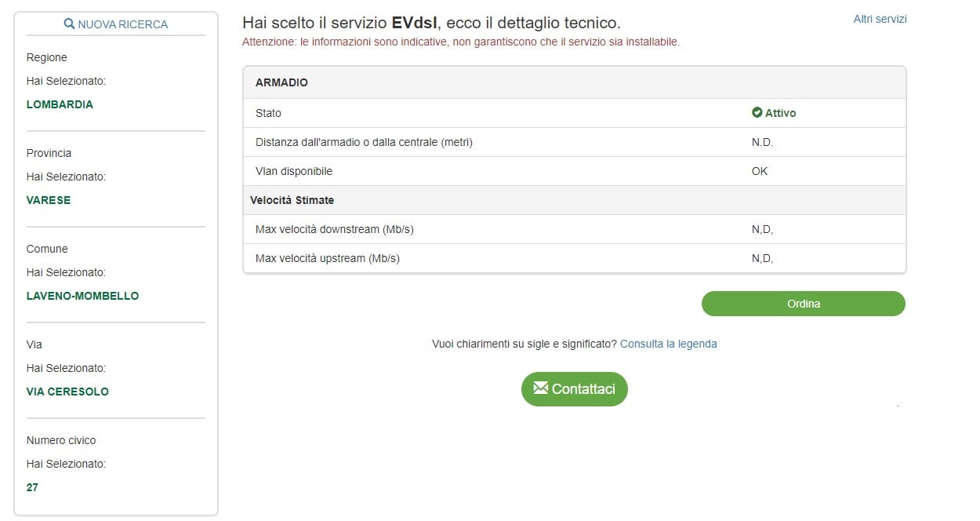Viewport: 980px width, 521px height.
Task: Open the Consulta la legenda link
Action: [x=668, y=344]
